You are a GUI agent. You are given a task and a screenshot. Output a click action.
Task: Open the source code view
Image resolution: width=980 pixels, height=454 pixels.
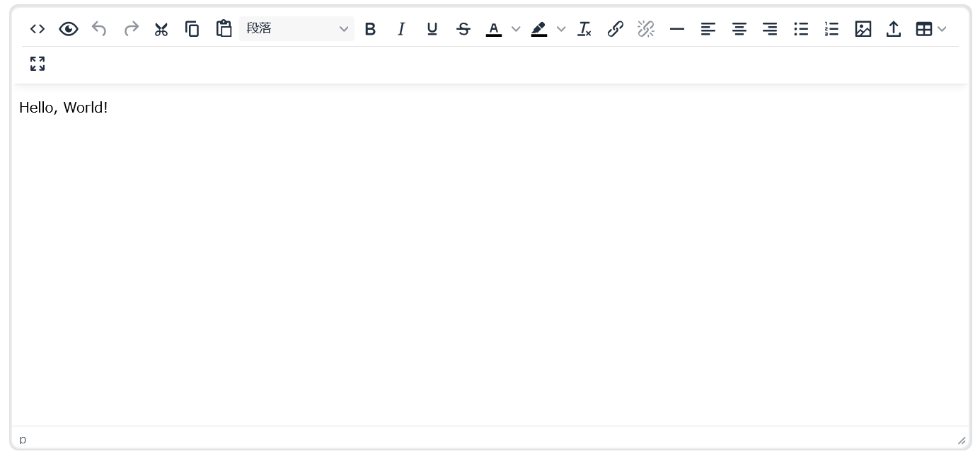coord(38,29)
